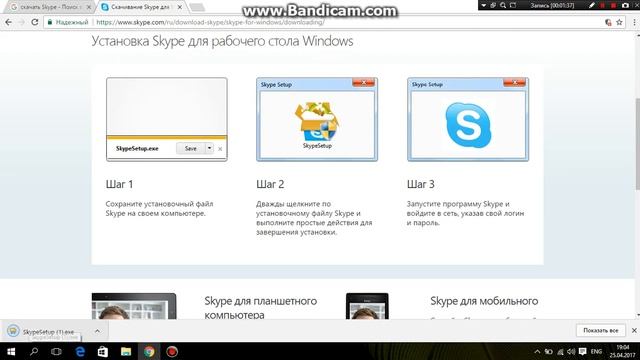The image size is (640, 360).
Task: Close the "Скачивание Skype" tab
Action: point(180,7)
